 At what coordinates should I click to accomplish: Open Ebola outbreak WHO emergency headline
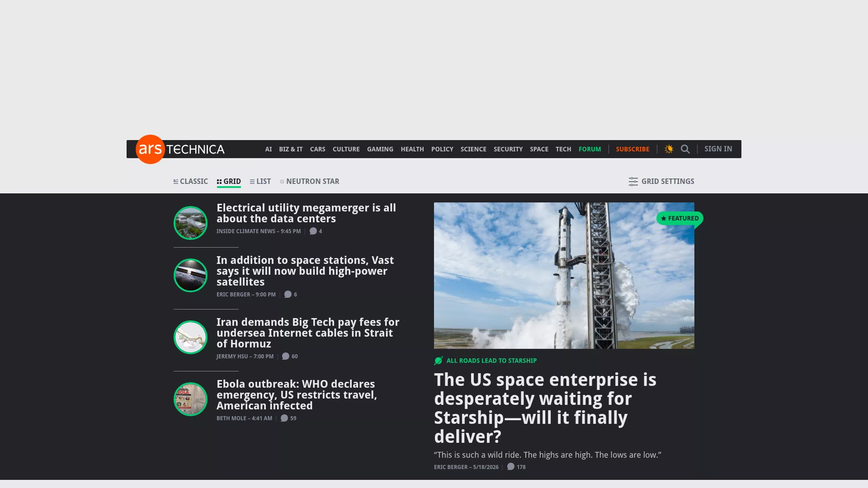pos(297,395)
